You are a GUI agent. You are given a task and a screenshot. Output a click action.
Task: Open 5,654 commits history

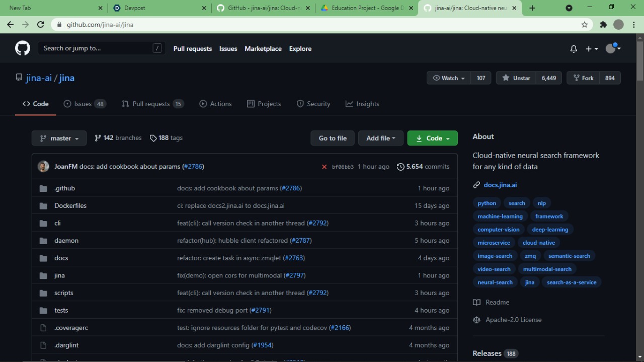tap(423, 167)
